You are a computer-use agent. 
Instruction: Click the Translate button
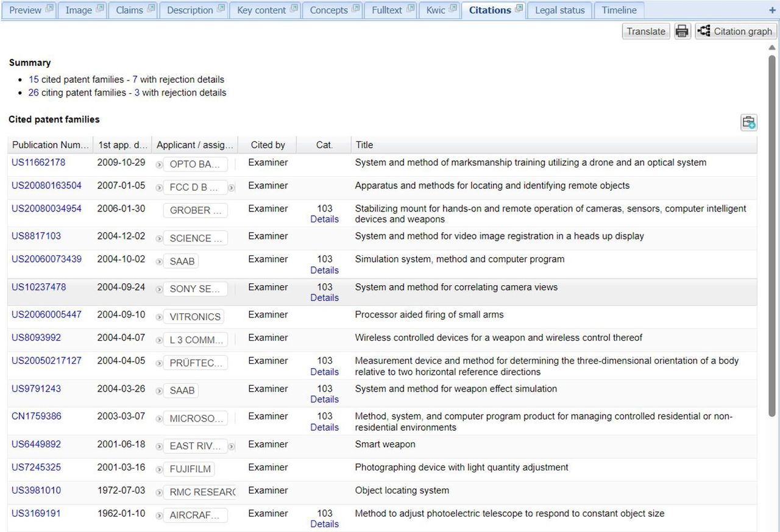(645, 30)
